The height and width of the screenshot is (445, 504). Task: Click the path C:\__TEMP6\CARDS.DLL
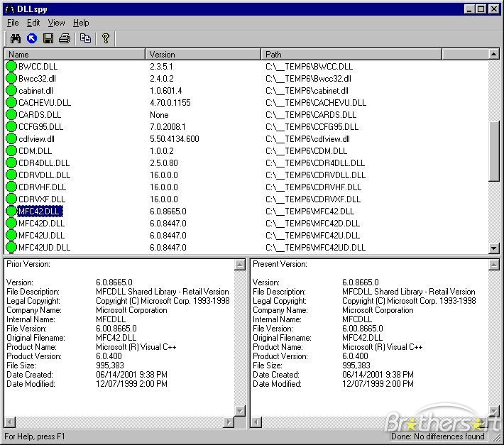click(x=311, y=115)
